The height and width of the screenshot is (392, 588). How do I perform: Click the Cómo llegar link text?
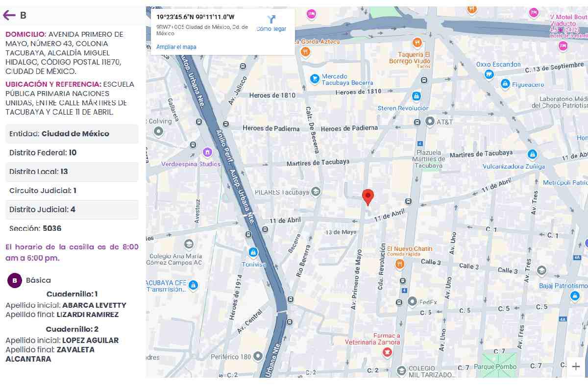(x=271, y=29)
